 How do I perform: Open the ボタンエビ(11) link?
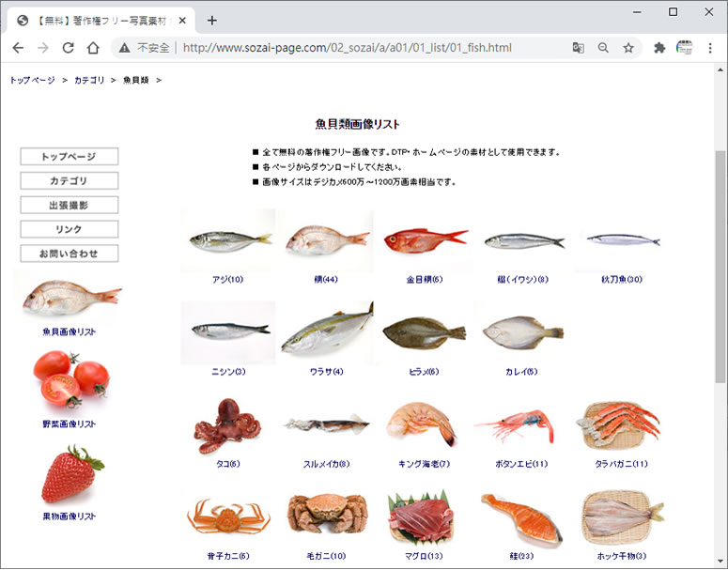pos(522,464)
